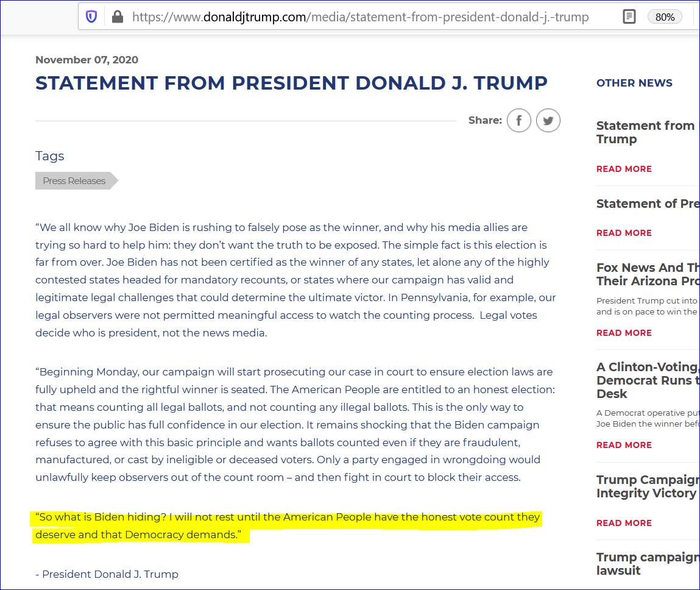The height and width of the screenshot is (590, 700).
Task: Open the 'Trump campaign lawsuit' sidebar headline
Action: [648, 564]
